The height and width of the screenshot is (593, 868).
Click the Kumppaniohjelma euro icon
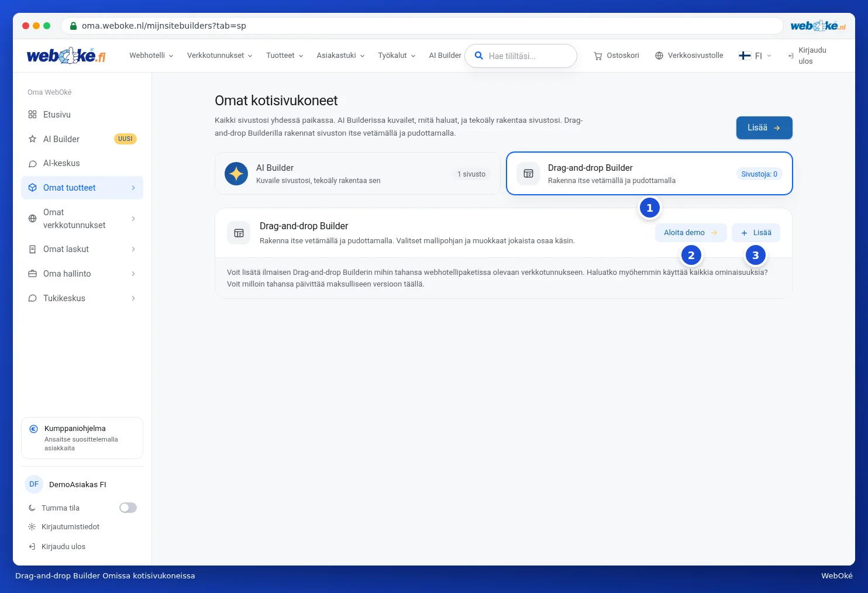tap(34, 429)
